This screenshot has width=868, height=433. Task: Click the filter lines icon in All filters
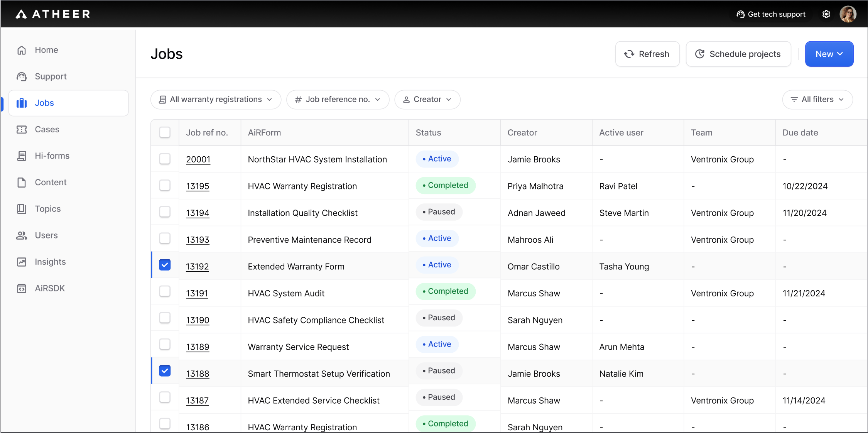point(794,100)
